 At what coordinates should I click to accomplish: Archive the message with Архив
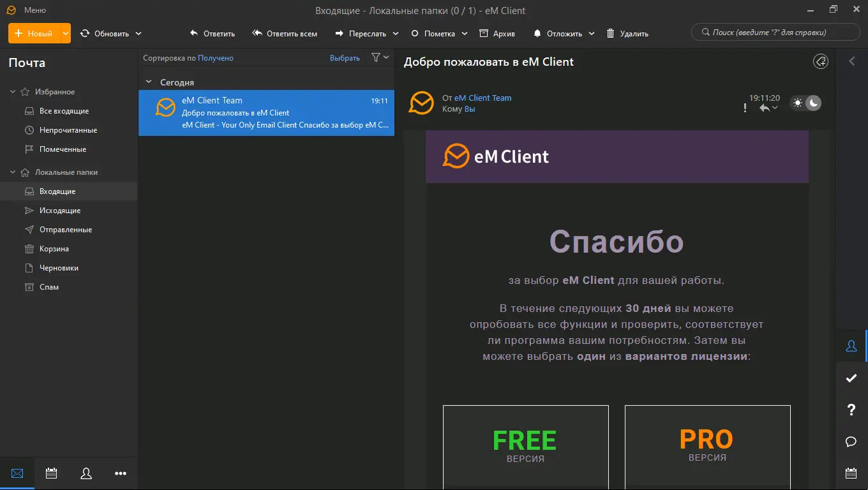(497, 33)
